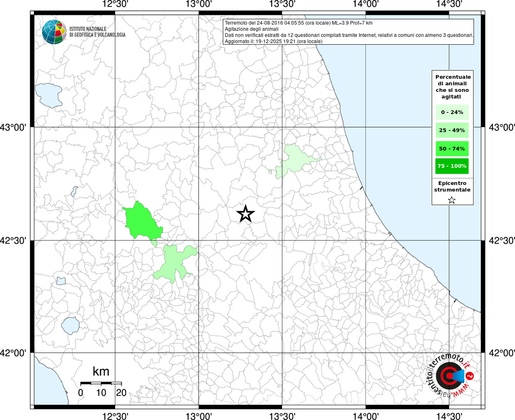Click the epicenter star on the map
515x420 pixels.
[x=245, y=214]
